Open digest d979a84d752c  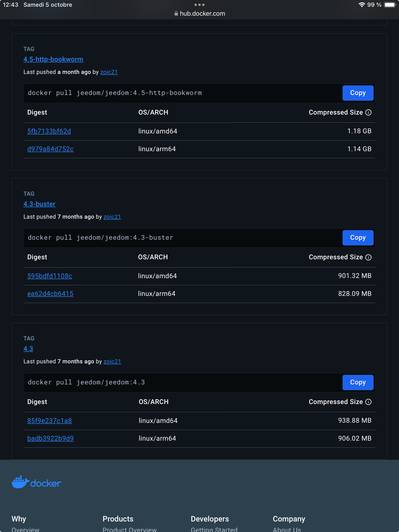point(50,149)
